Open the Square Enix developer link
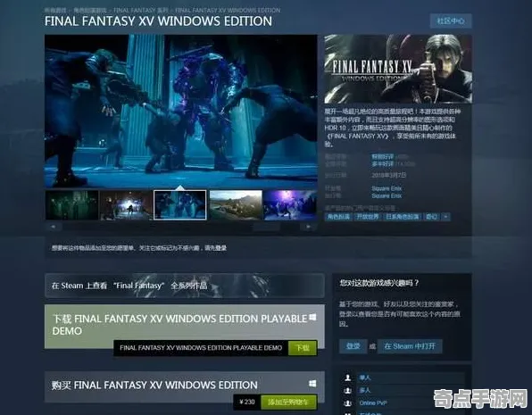Viewport: 532px width, 415px height. click(387, 188)
